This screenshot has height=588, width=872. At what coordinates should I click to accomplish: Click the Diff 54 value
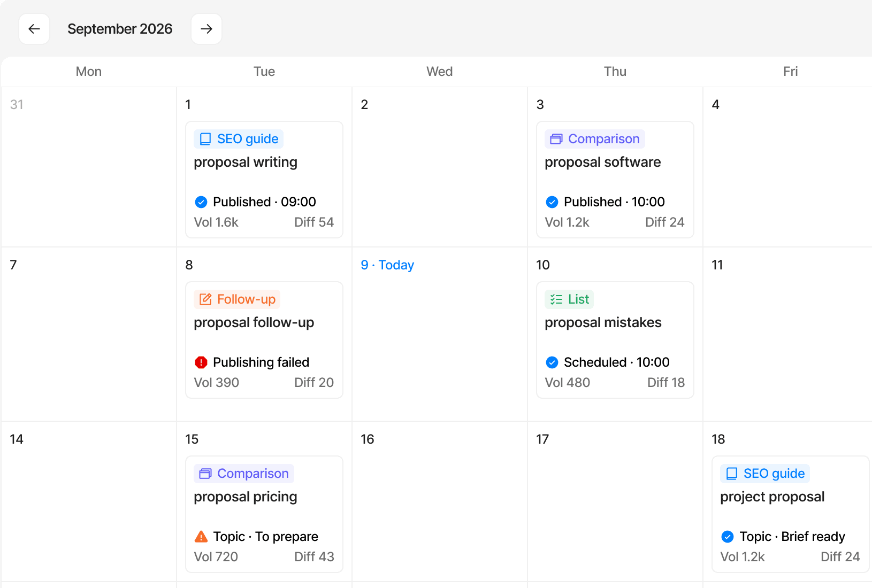coord(314,222)
